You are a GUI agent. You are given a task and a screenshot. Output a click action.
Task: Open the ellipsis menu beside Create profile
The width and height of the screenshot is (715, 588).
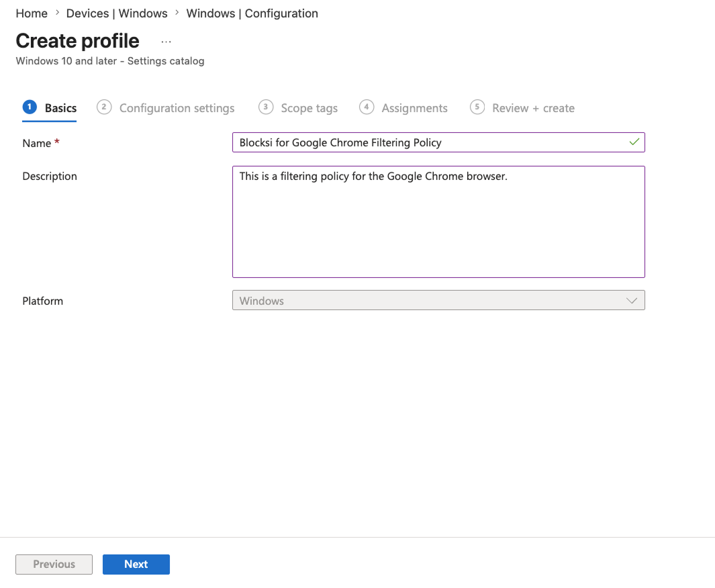click(166, 42)
